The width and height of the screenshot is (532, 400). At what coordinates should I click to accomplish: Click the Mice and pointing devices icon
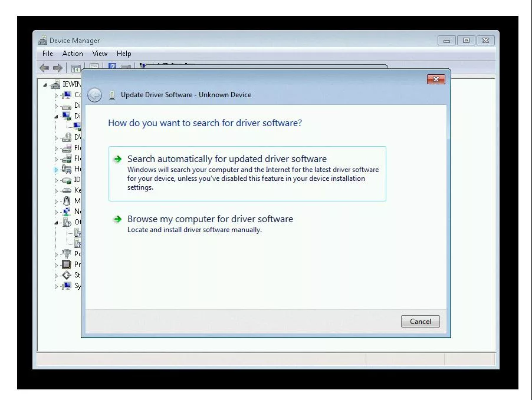67,200
